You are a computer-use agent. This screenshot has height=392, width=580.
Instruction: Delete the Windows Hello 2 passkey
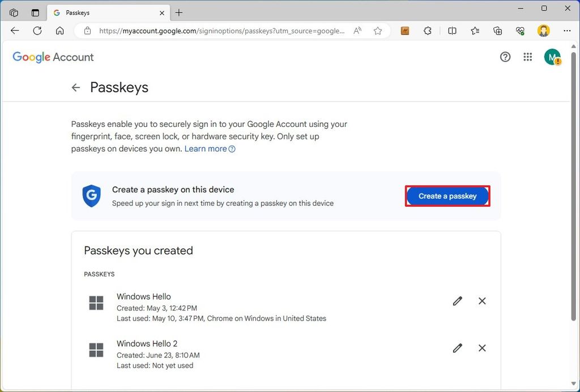point(482,348)
